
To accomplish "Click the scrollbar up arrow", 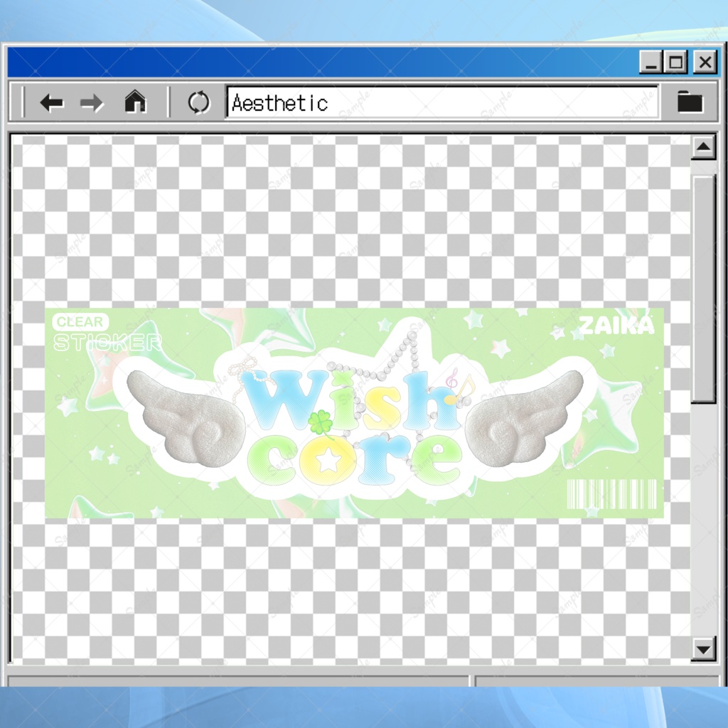I will (x=702, y=147).
